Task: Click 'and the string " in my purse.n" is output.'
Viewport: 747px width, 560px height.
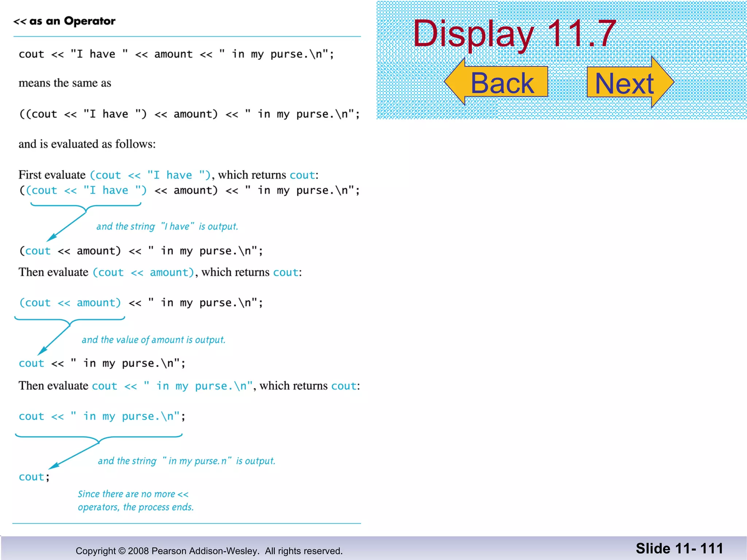Action: [x=186, y=461]
